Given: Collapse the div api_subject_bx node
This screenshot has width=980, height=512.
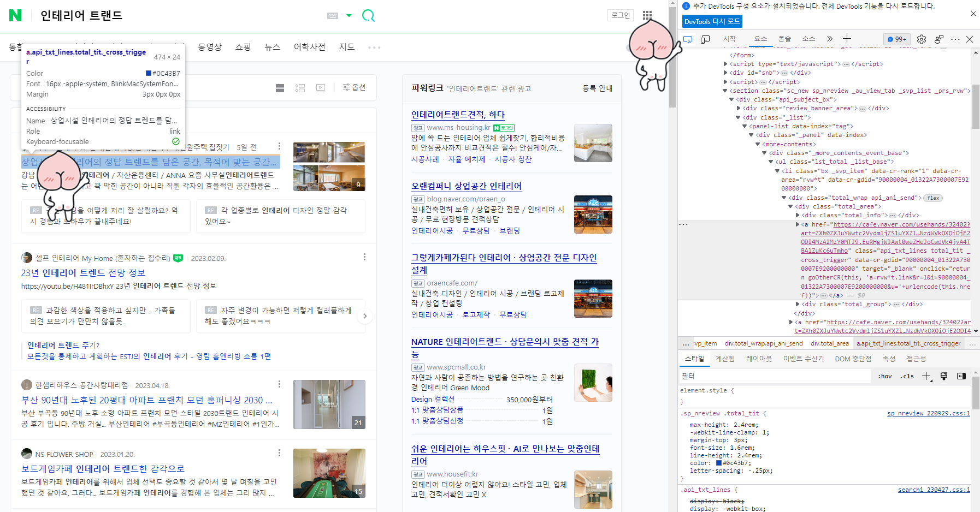Looking at the screenshot, I should (732, 99).
